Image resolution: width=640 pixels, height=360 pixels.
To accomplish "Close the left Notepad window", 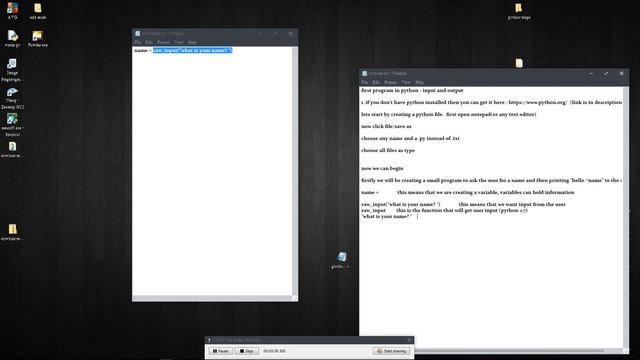I will point(291,33).
